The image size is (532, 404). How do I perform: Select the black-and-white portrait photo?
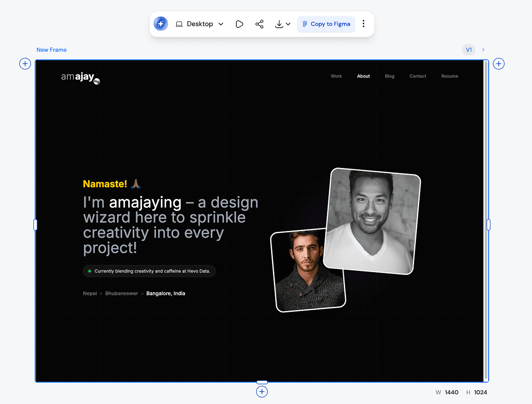(372, 221)
